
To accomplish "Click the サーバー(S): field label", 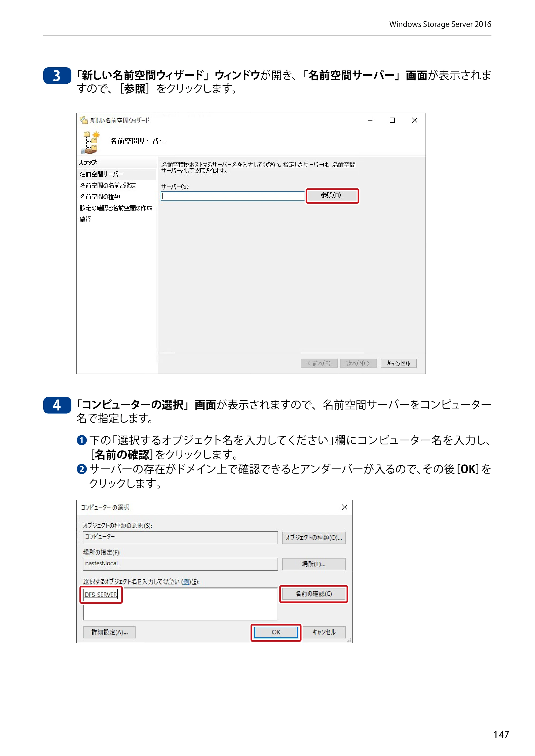I will [x=175, y=187].
